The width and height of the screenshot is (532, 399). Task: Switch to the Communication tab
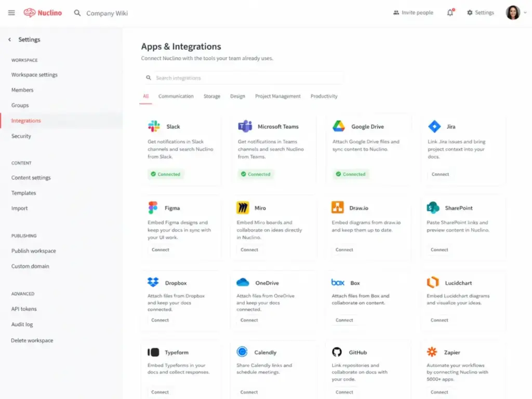tap(176, 96)
